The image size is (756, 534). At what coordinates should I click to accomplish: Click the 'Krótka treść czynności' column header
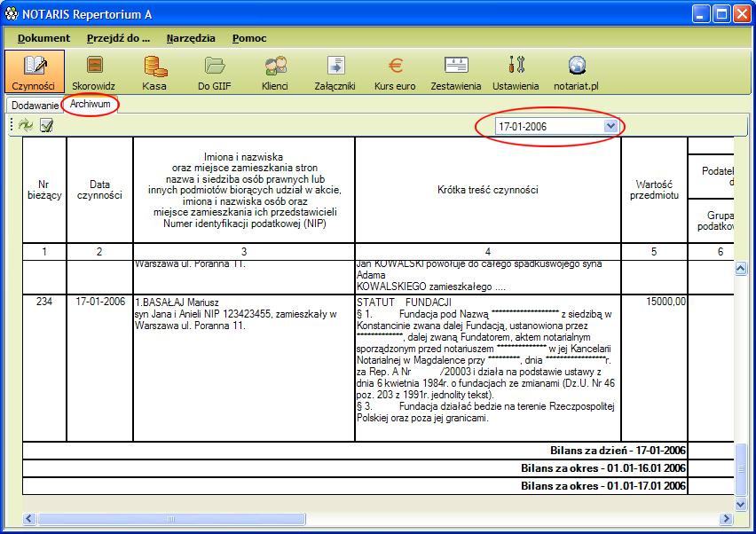488,190
